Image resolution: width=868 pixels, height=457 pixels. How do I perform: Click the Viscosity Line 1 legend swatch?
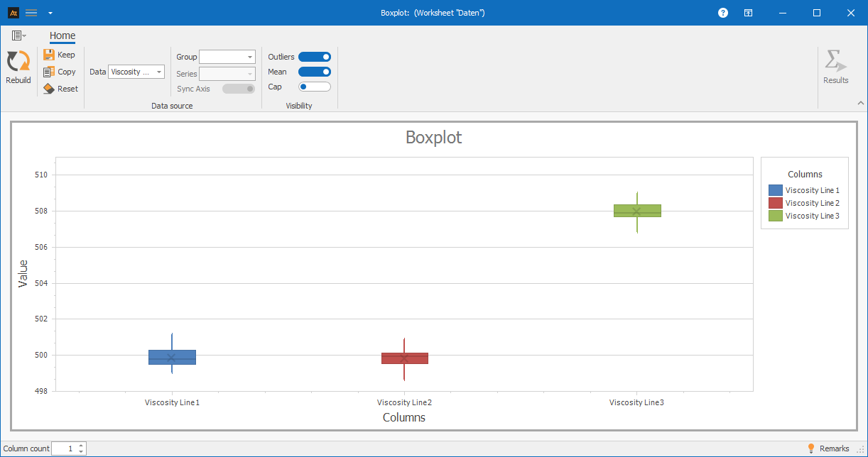[x=776, y=190]
